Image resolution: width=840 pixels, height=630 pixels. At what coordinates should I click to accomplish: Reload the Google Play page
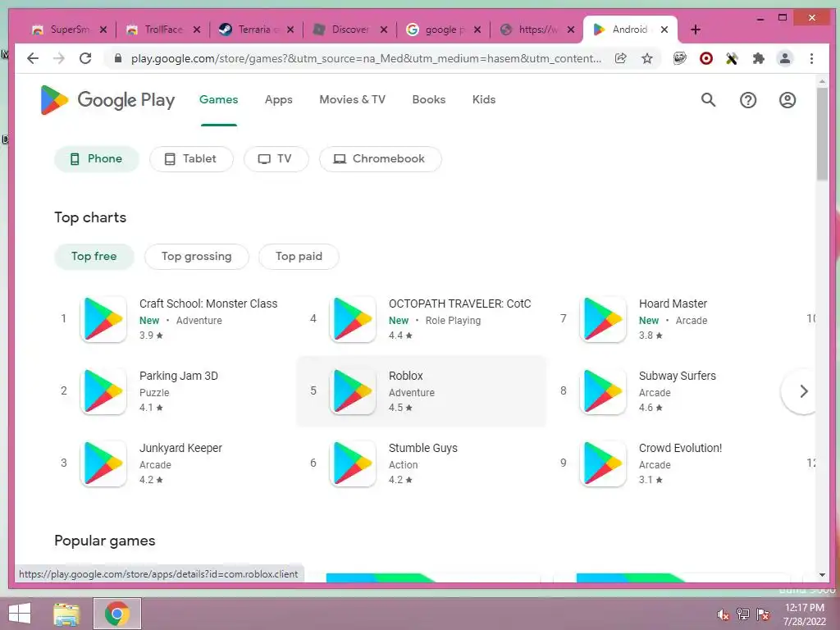pos(85,58)
